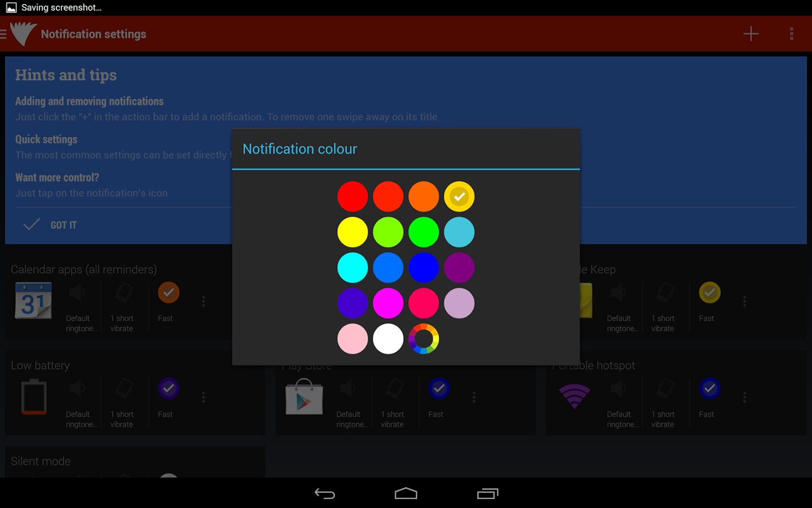Screen dimensions: 812x508
Task: Click the plus icon to add notification
Action: pyautogui.click(x=751, y=34)
